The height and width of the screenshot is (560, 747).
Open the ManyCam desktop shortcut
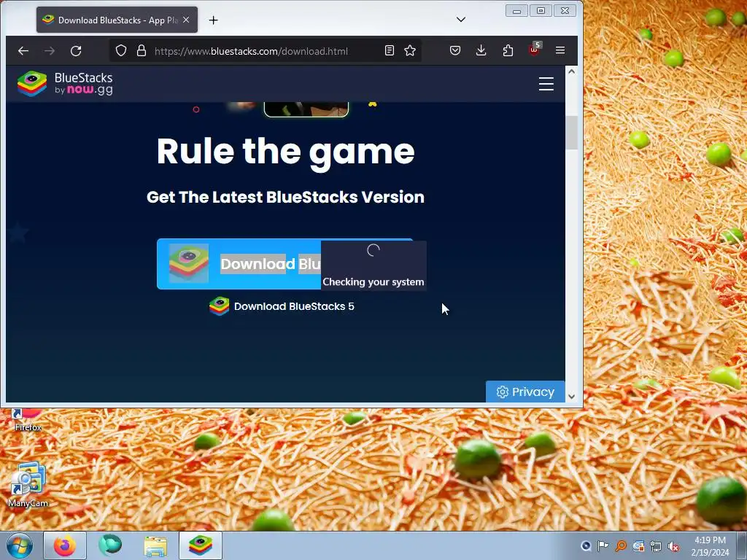pyautogui.click(x=28, y=484)
